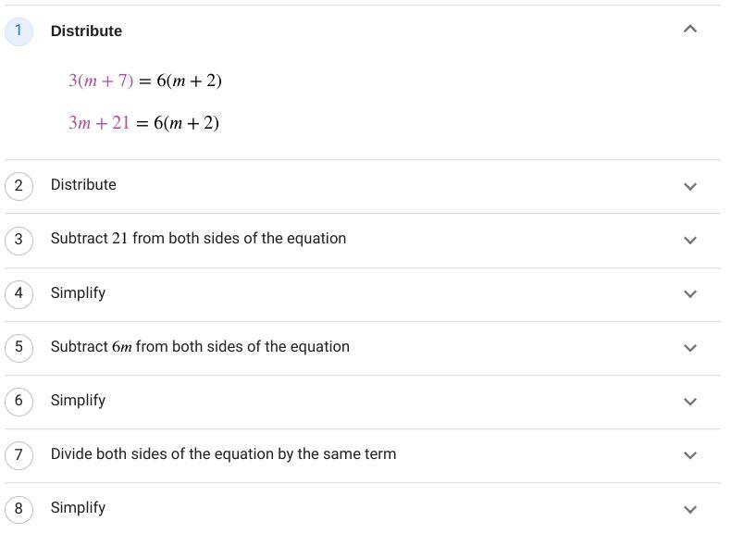Image resolution: width=756 pixels, height=546 pixels.
Task: Collapse step 1 Distribute chevron
Action: [689, 30]
